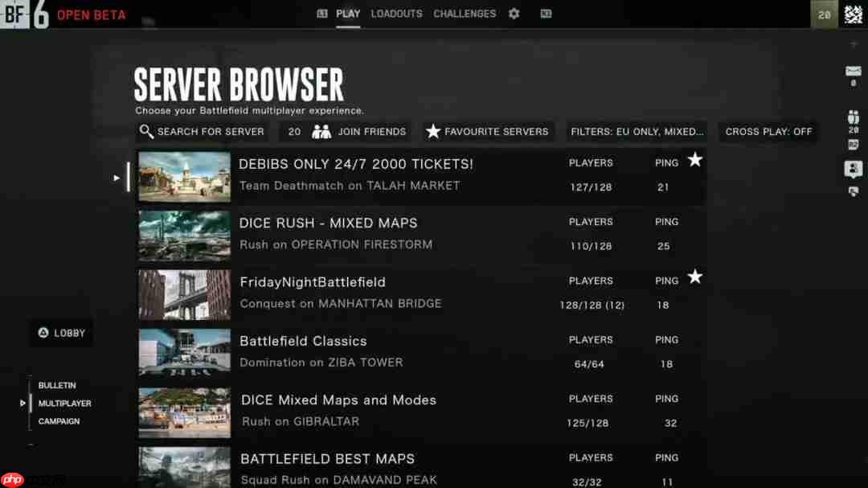Click ping value '32'

[670, 423]
